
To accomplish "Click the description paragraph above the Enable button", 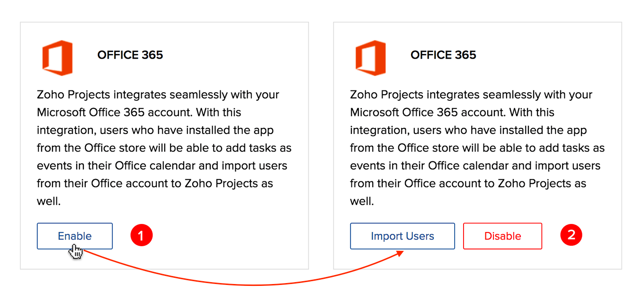I will click(x=164, y=148).
